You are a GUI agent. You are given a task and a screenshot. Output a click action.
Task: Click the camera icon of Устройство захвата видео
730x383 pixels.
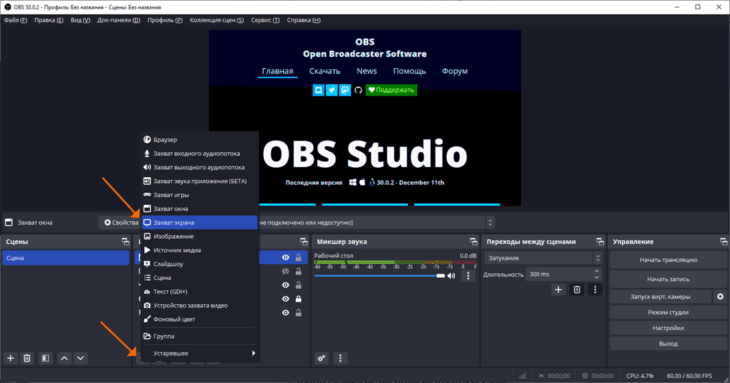(147, 305)
